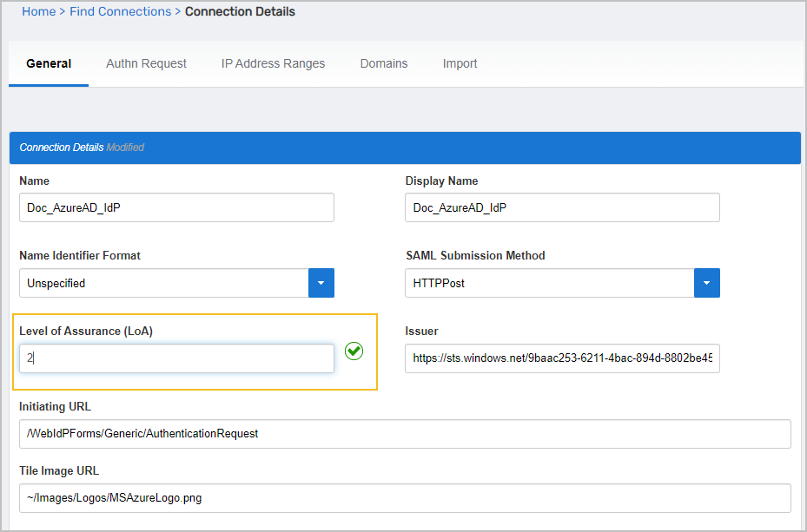Focus the Display Name text box
807x532 pixels.
click(x=562, y=207)
